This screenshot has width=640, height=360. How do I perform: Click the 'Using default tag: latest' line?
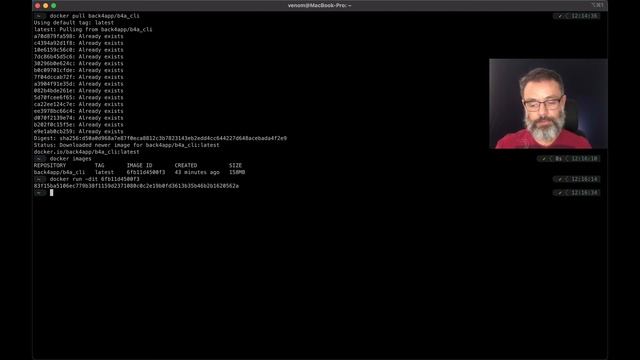coord(74,23)
